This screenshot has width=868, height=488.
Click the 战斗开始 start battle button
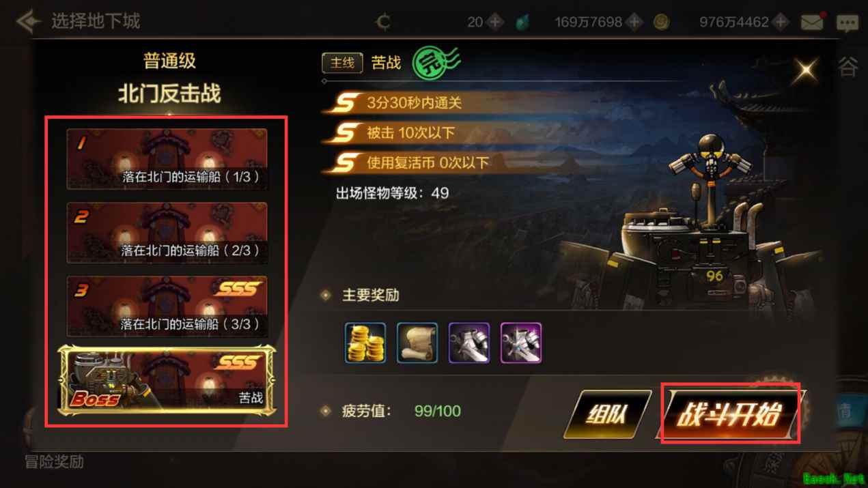730,414
